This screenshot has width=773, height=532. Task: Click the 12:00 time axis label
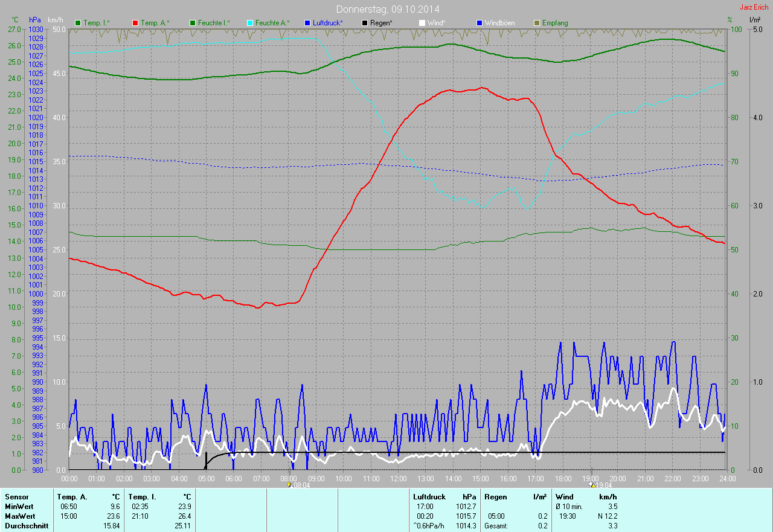(399, 478)
